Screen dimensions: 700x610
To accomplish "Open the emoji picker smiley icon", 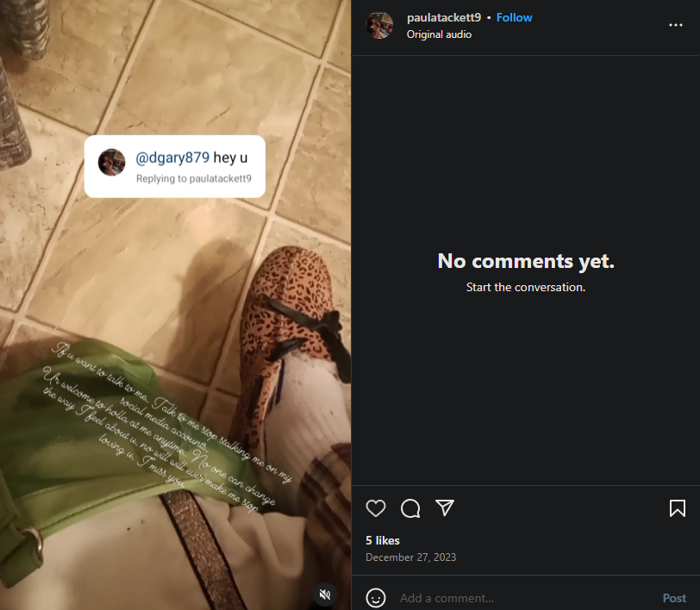I will (376, 598).
